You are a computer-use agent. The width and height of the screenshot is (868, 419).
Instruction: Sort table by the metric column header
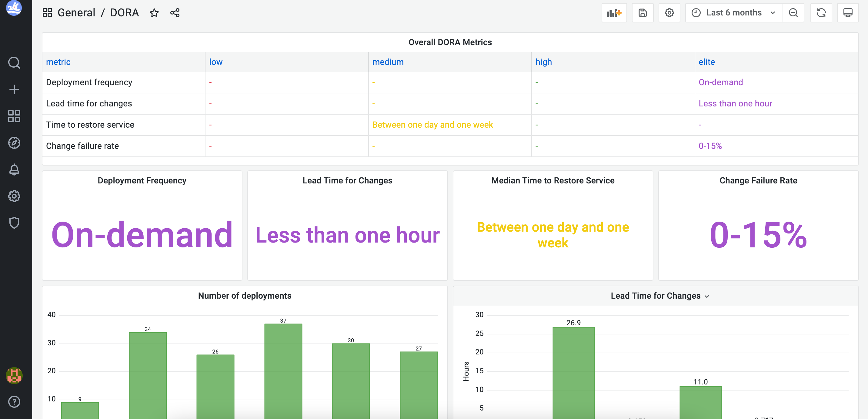click(x=58, y=62)
